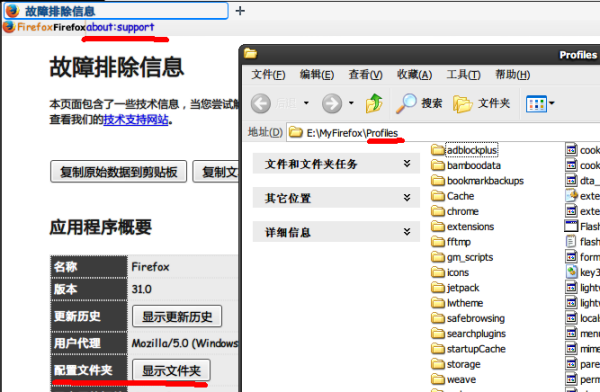The image size is (600, 392).
Task: Open a new tab with plus button
Action: (240, 11)
